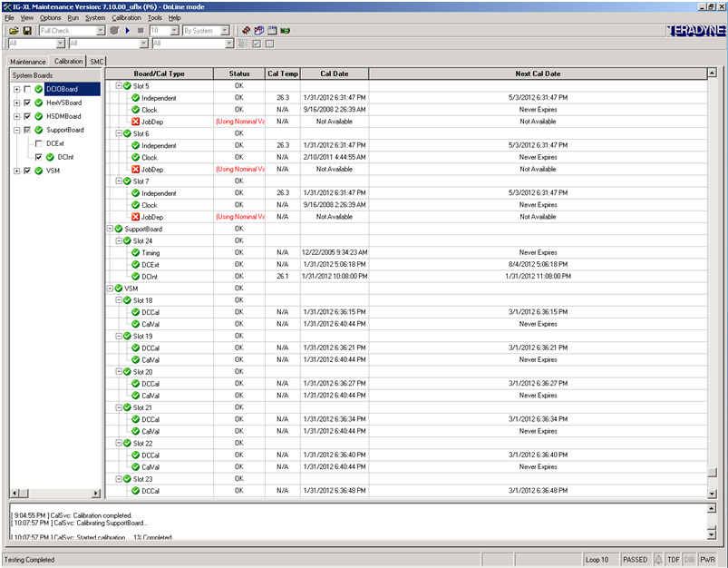728x568 pixels.
Task: Click the green board icon in toolbar
Action: pos(286,31)
